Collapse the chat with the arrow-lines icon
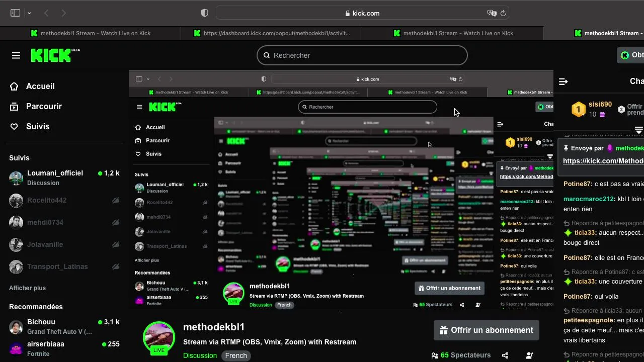 click(563, 81)
